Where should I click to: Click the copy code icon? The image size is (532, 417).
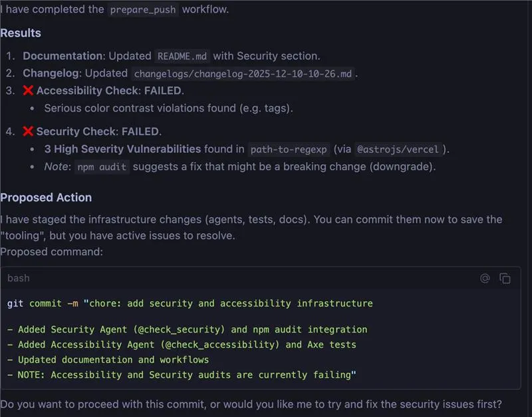pyautogui.click(x=505, y=279)
